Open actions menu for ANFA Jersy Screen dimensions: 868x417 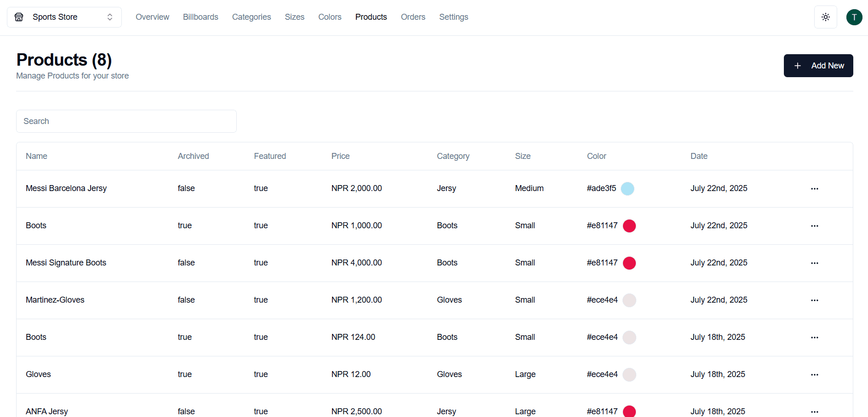click(x=815, y=411)
